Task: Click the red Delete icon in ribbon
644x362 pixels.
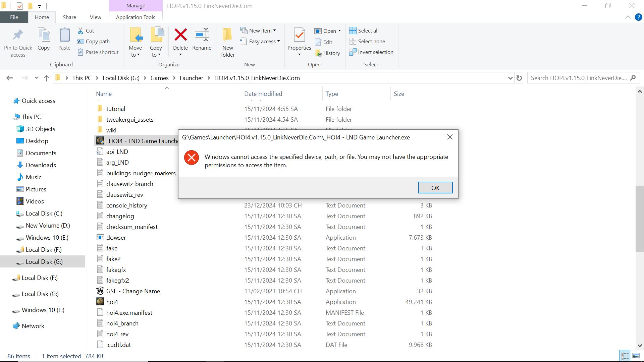Action: [x=180, y=35]
